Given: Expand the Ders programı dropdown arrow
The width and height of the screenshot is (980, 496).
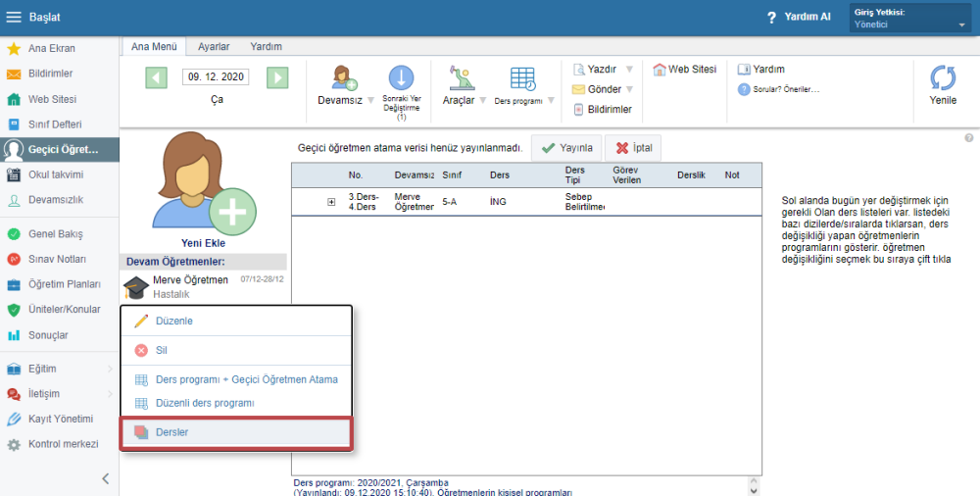Looking at the screenshot, I should click(x=551, y=100).
